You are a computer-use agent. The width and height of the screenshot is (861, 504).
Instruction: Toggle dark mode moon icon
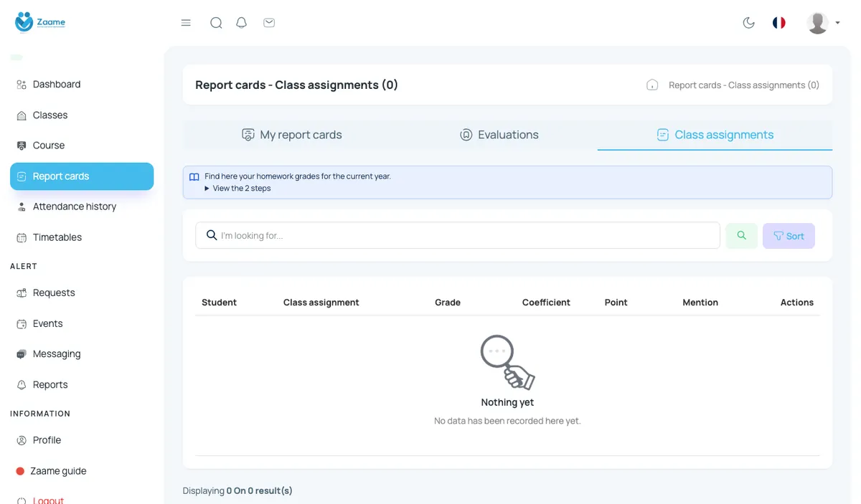pyautogui.click(x=749, y=23)
